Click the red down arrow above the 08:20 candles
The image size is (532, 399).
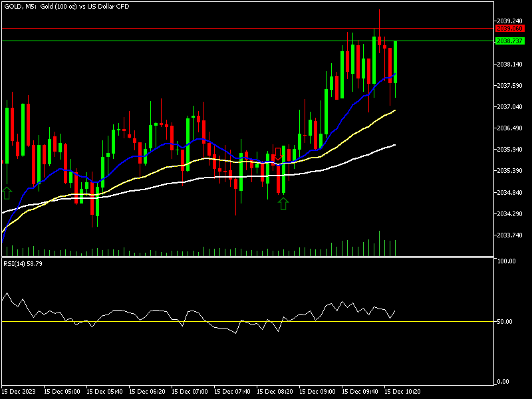pyautogui.click(x=279, y=153)
